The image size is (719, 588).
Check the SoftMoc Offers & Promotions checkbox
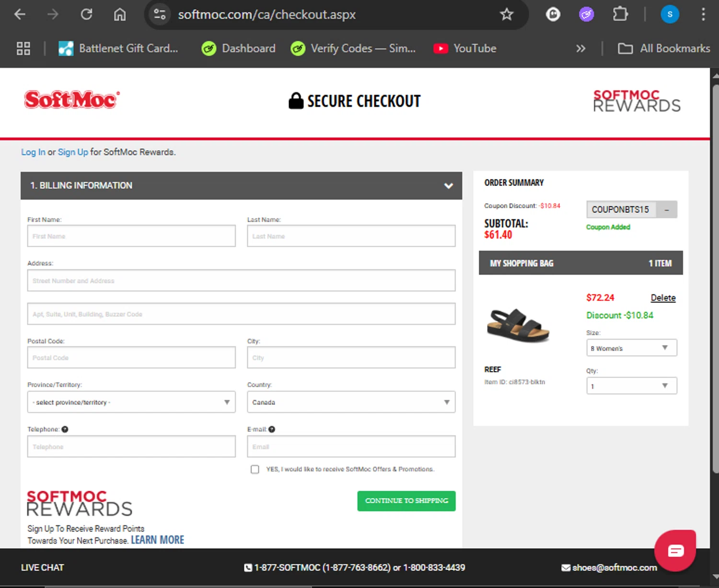[x=255, y=469]
